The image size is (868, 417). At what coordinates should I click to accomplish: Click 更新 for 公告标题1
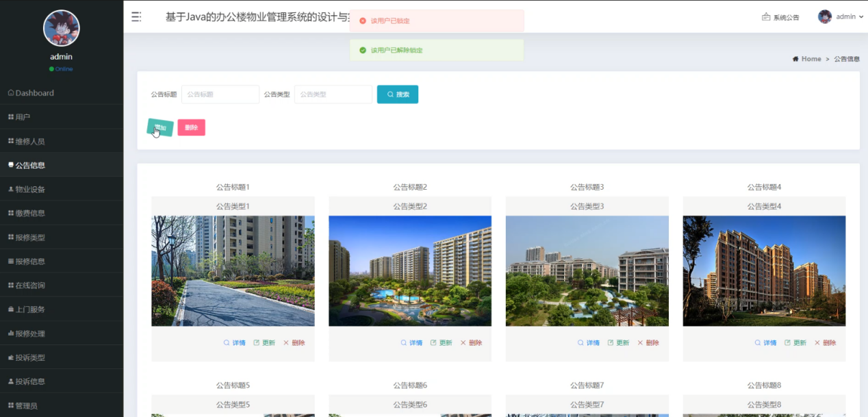coord(264,343)
